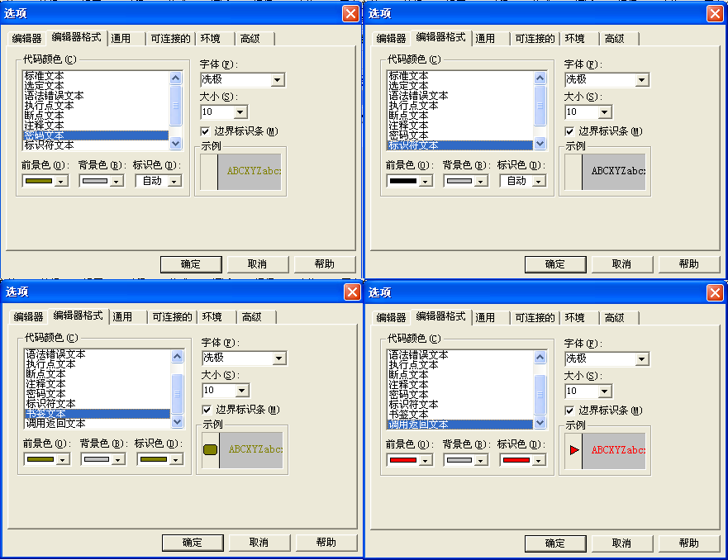Open 背景色 swatch in 书签文本-selected dialog

pyautogui.click(x=103, y=459)
